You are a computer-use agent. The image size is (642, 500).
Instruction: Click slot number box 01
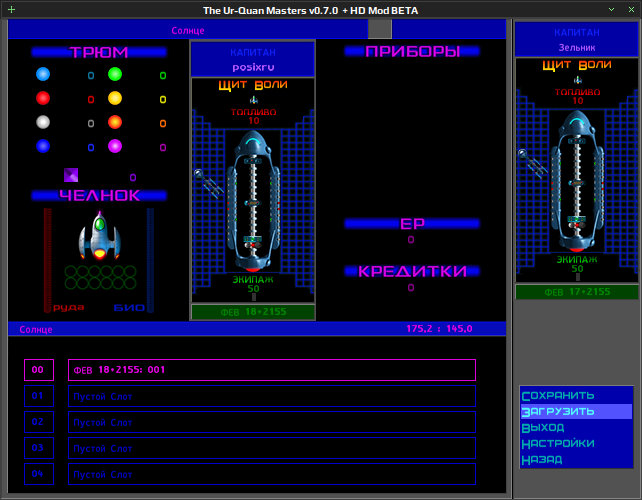[39, 396]
